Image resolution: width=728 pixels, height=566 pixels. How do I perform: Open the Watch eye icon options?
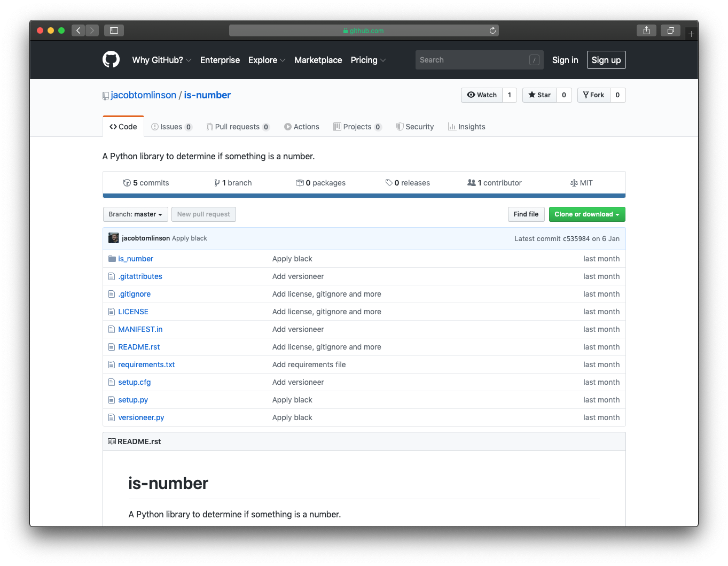pos(470,95)
